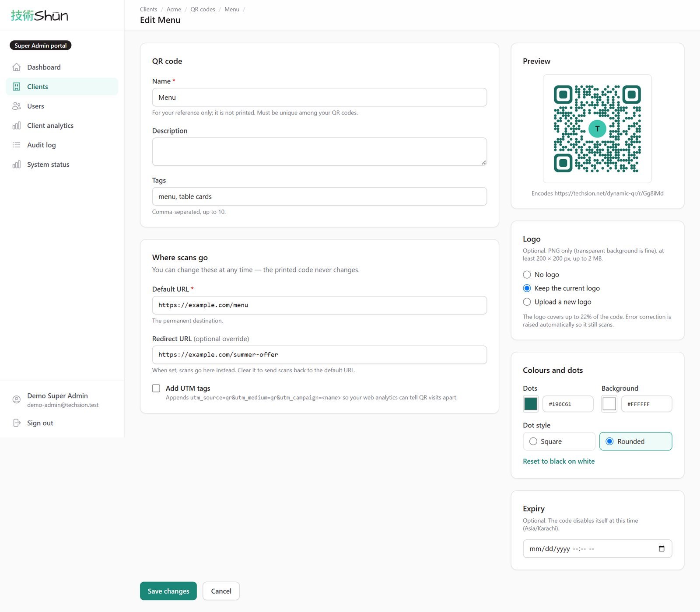The width and height of the screenshot is (700, 612).
Task: Open the Background colour swatch
Action: [609, 404]
